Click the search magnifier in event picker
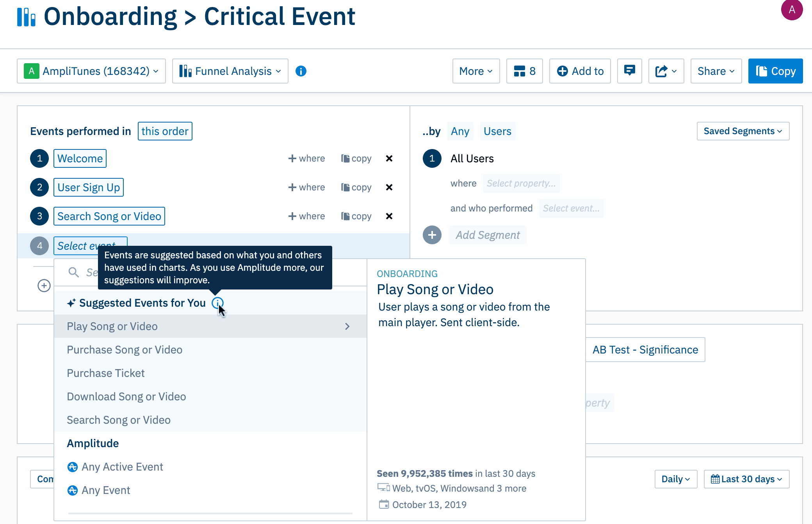The image size is (812, 524). (73, 272)
